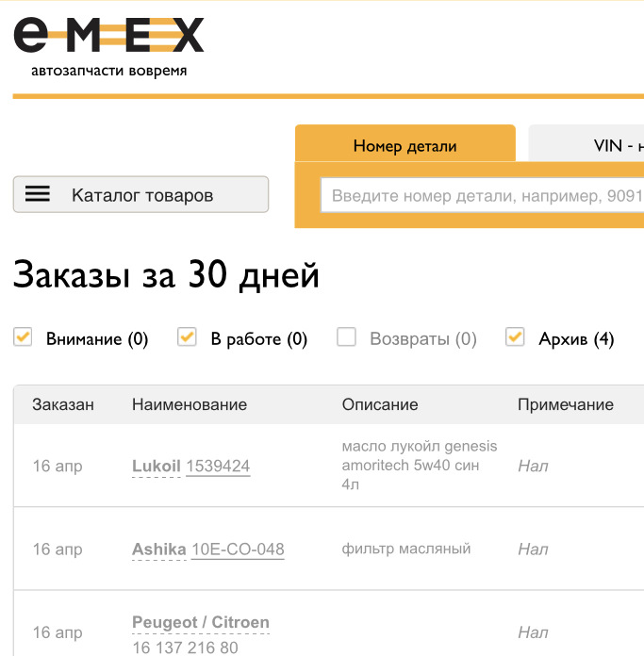Click the Нал note in Peugeot row
This screenshot has height=656, width=644.
533,632
